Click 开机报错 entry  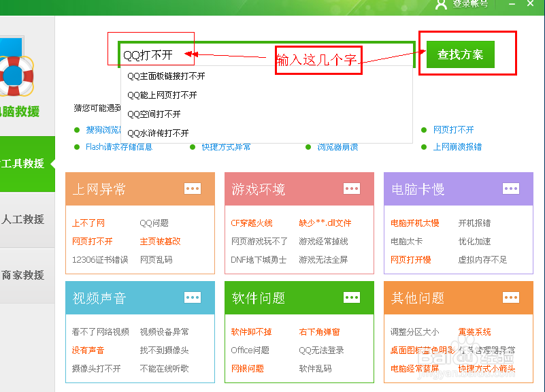[x=474, y=223]
